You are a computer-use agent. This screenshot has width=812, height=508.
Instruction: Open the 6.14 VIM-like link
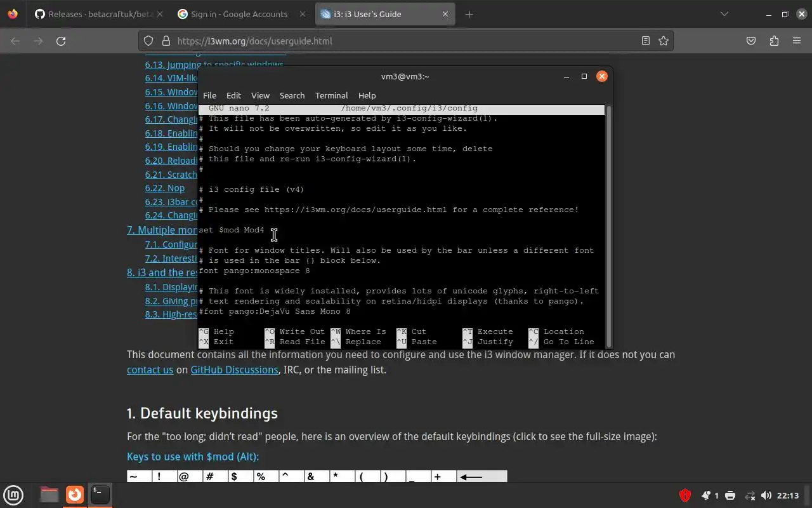coord(171,78)
